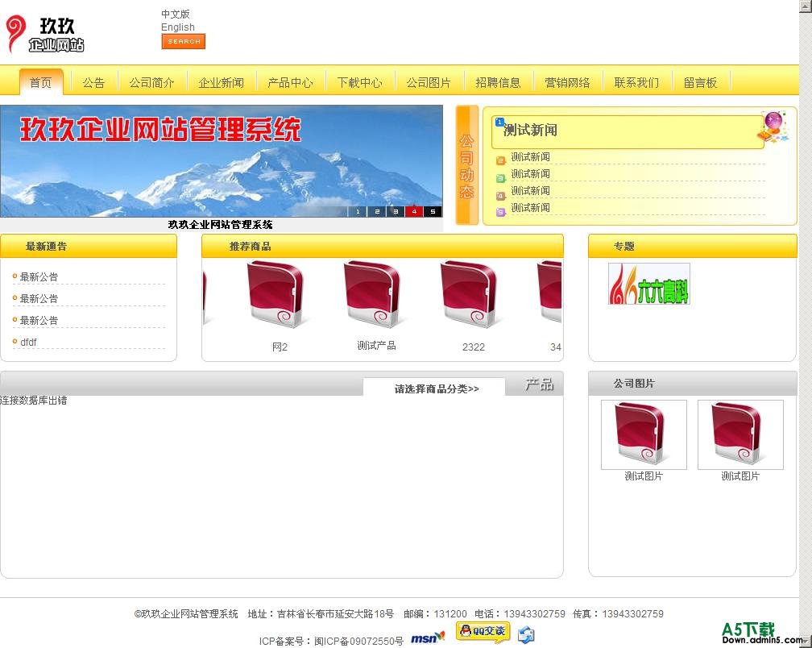Open 企业新闻 in navigation
Screen dimensions: 812x648
(x=221, y=82)
